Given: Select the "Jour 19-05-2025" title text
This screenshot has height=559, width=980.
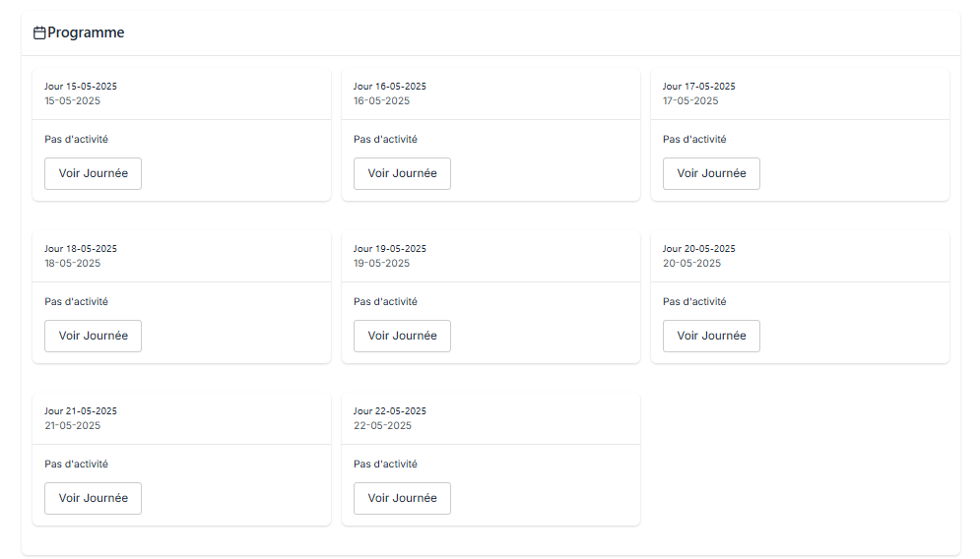Looking at the screenshot, I should coord(390,249).
